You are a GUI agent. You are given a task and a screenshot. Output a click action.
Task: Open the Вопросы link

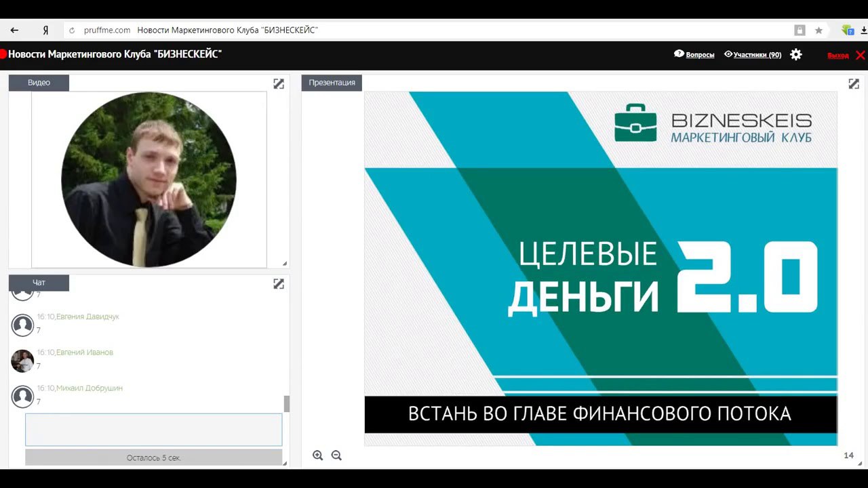coord(700,55)
